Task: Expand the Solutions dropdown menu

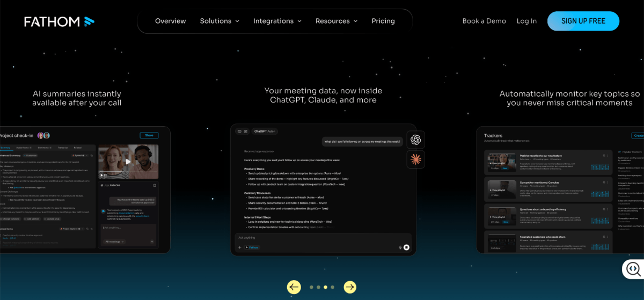Action: tap(219, 21)
